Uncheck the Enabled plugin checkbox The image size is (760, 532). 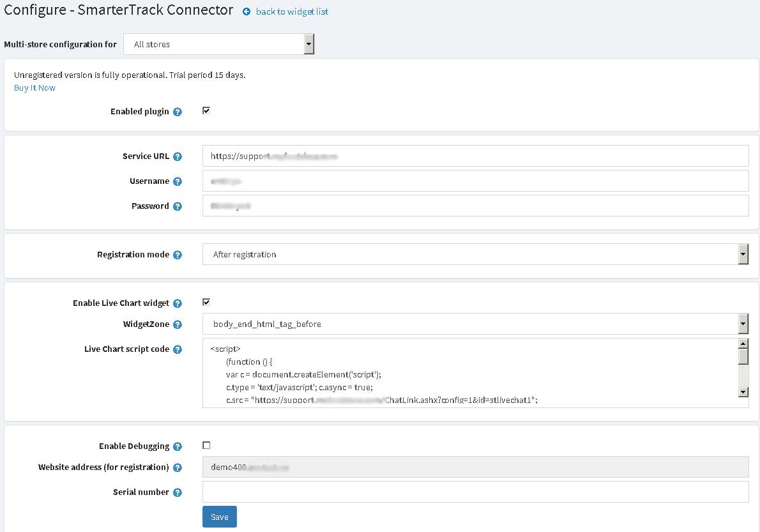pos(206,110)
